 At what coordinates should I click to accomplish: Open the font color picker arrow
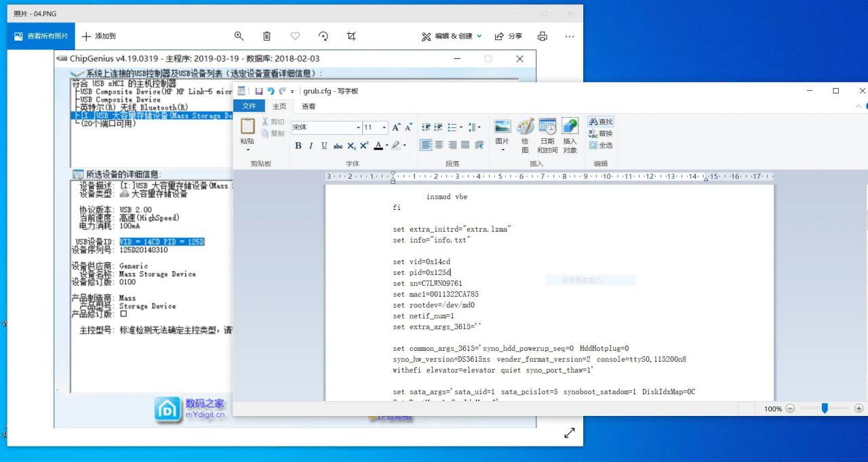387,145
